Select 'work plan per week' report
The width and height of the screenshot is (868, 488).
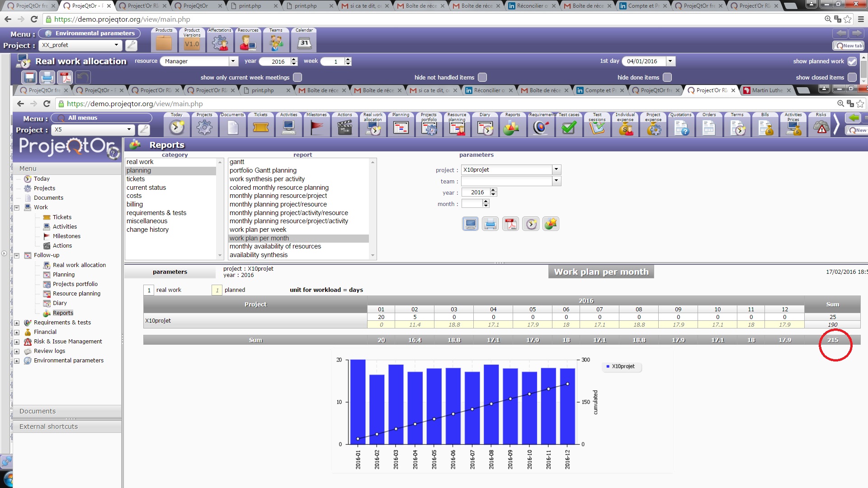(258, 230)
